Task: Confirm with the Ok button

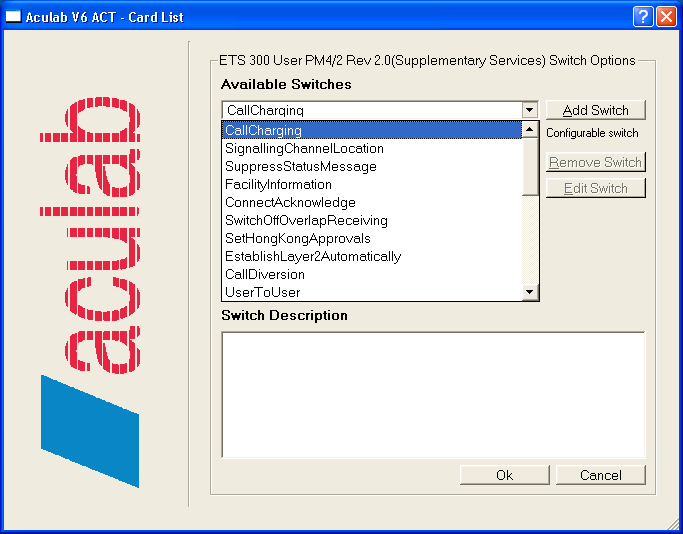Action: 504,475
